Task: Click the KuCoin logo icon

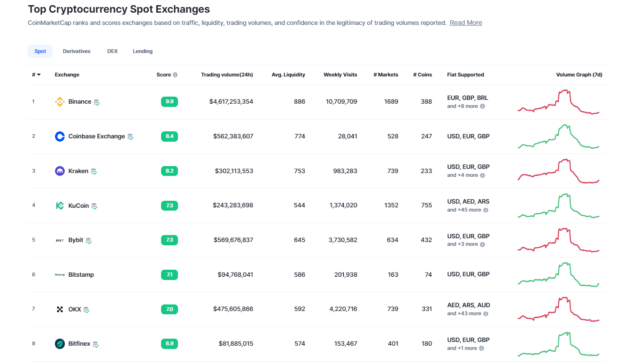Action: tap(60, 205)
